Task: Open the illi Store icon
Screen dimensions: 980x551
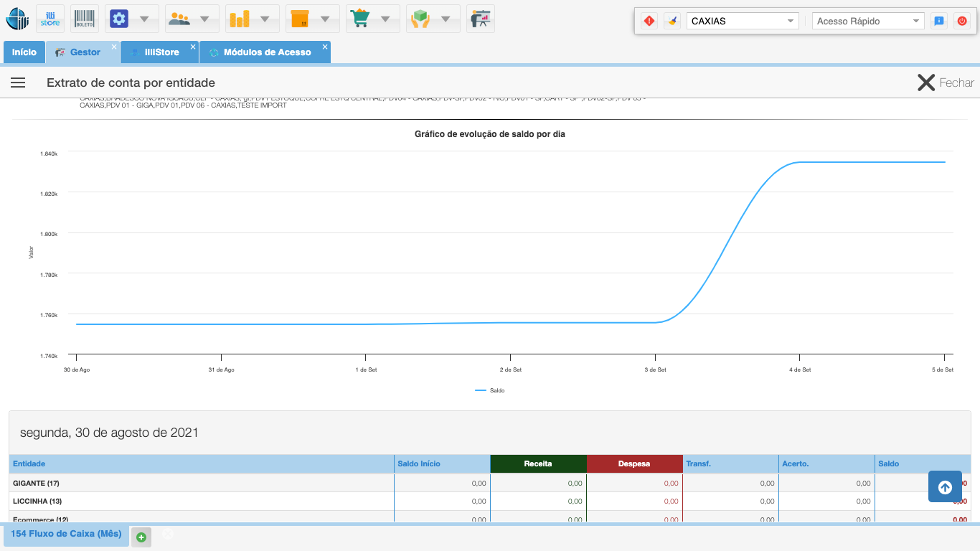Action: click(x=50, y=19)
